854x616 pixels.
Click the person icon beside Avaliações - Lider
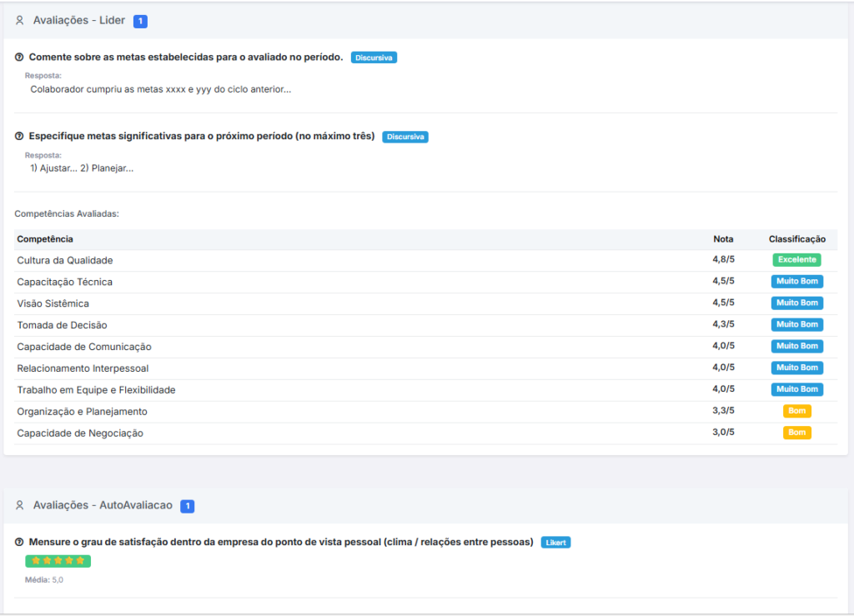20,21
